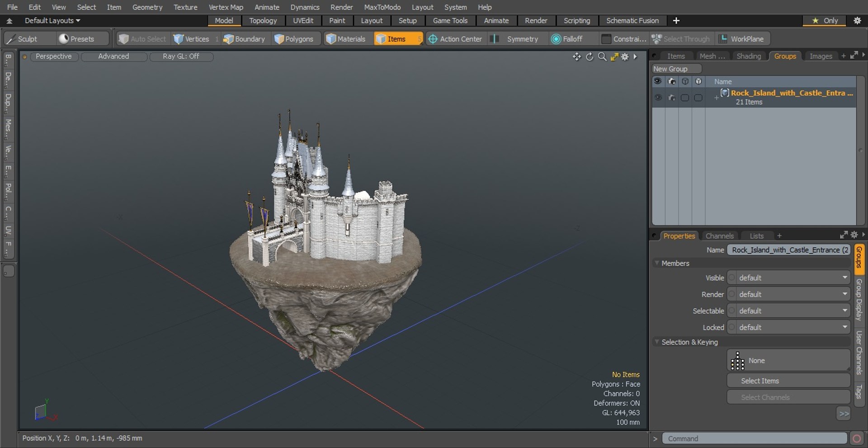Screen dimensions: 868x448
Task: Switch to Polygons selection mode
Action: click(294, 39)
